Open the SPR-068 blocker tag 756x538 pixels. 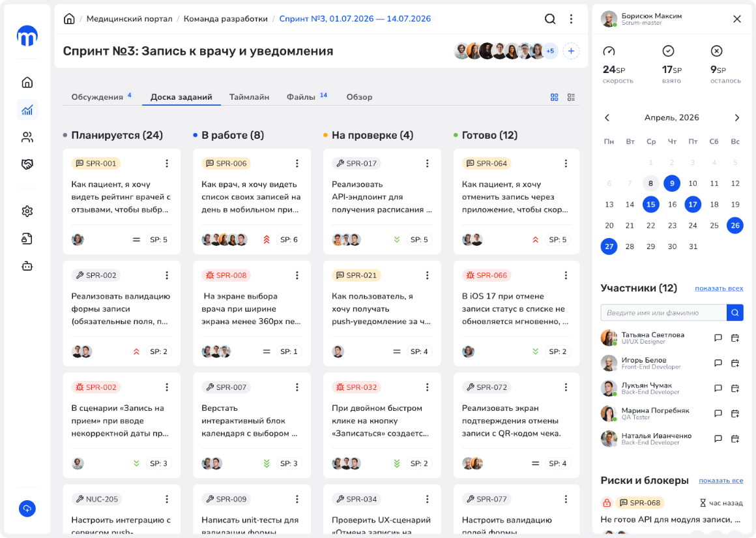[x=640, y=503]
